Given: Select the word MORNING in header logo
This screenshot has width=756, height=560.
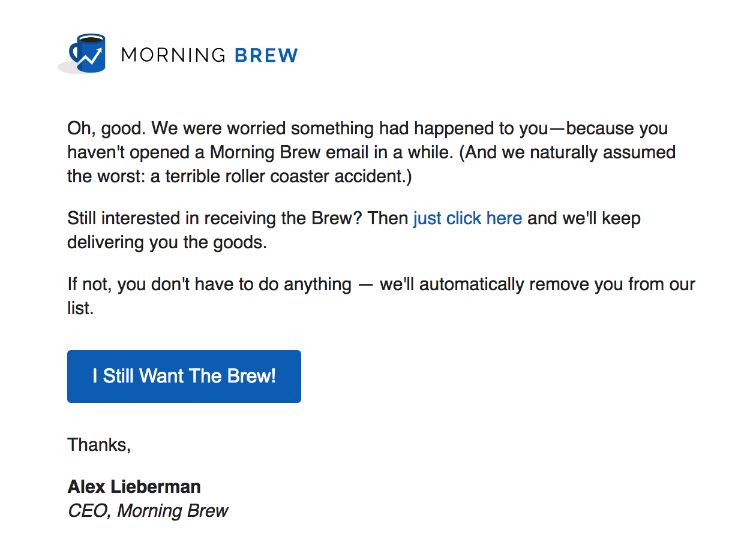Looking at the screenshot, I should (173, 56).
